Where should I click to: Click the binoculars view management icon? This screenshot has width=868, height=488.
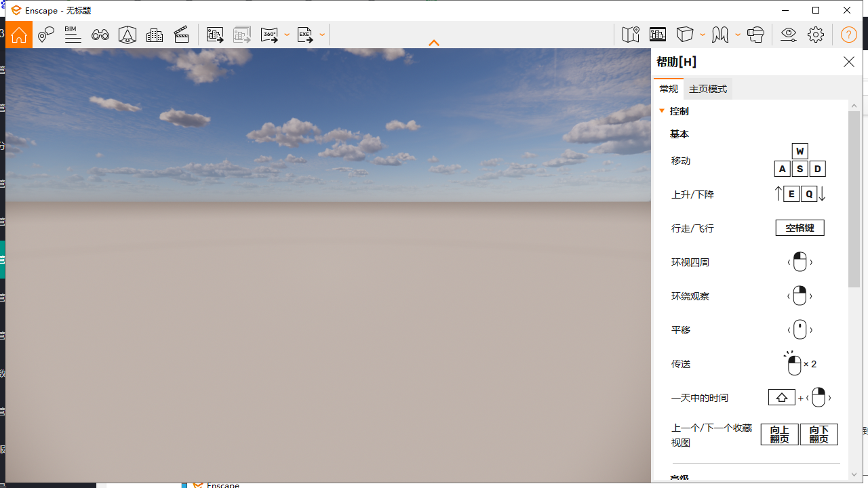100,35
